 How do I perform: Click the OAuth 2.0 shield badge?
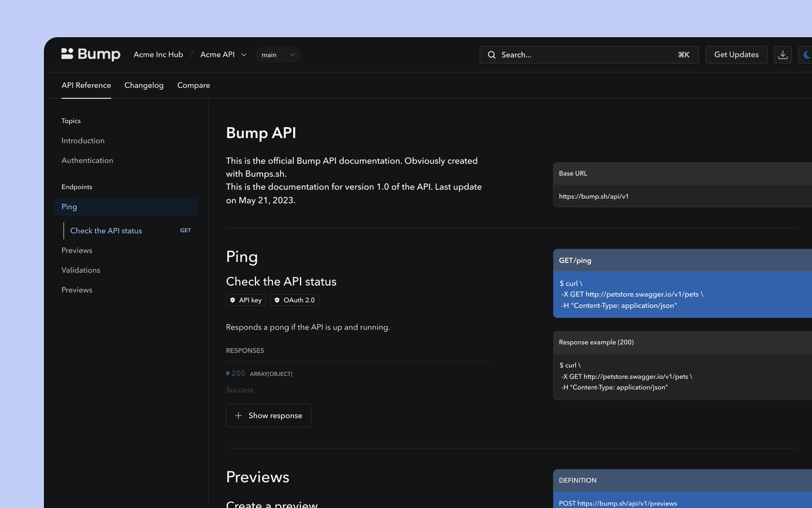(295, 300)
